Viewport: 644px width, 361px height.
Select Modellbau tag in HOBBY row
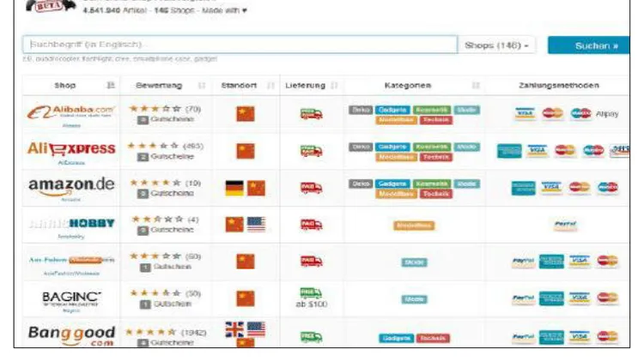tap(414, 226)
